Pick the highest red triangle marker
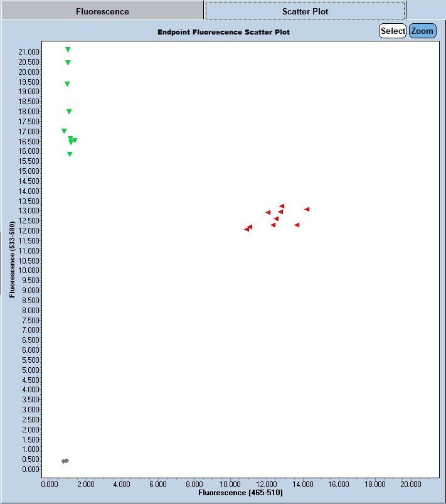This screenshot has height=504, width=446. [282, 206]
